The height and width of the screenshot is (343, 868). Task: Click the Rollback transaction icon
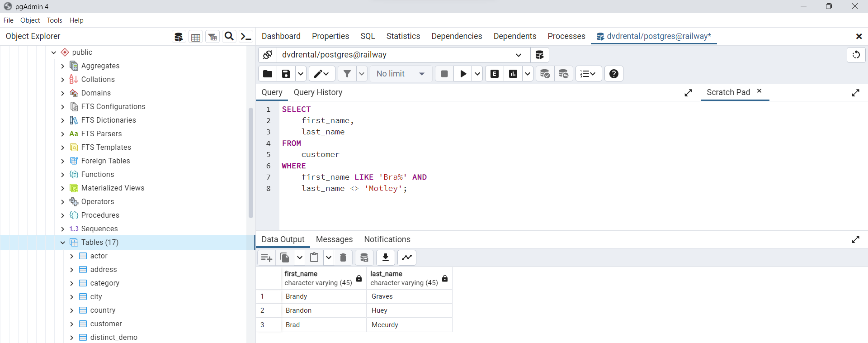coord(564,74)
